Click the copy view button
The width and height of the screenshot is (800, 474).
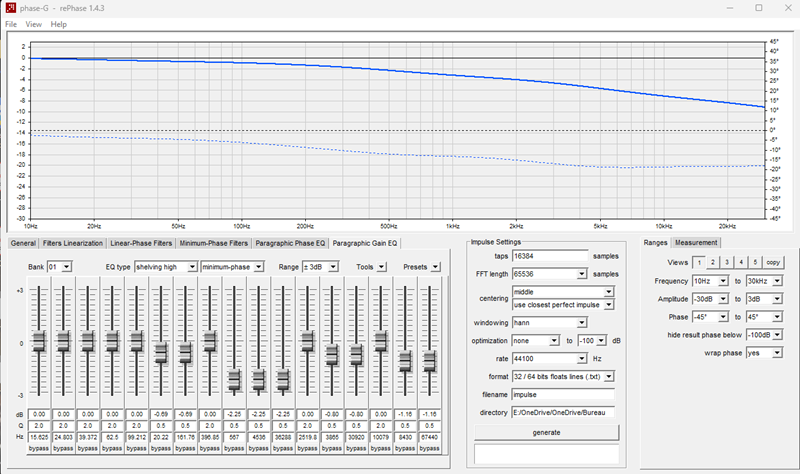[x=773, y=262]
